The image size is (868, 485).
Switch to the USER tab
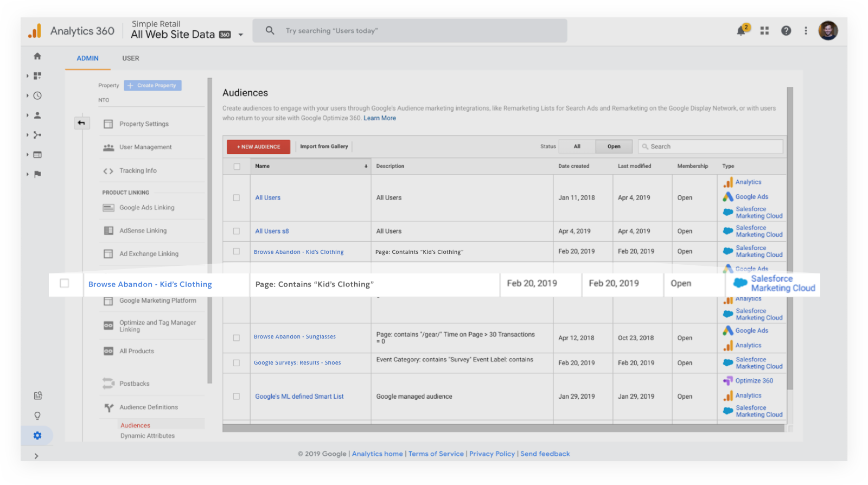click(130, 58)
